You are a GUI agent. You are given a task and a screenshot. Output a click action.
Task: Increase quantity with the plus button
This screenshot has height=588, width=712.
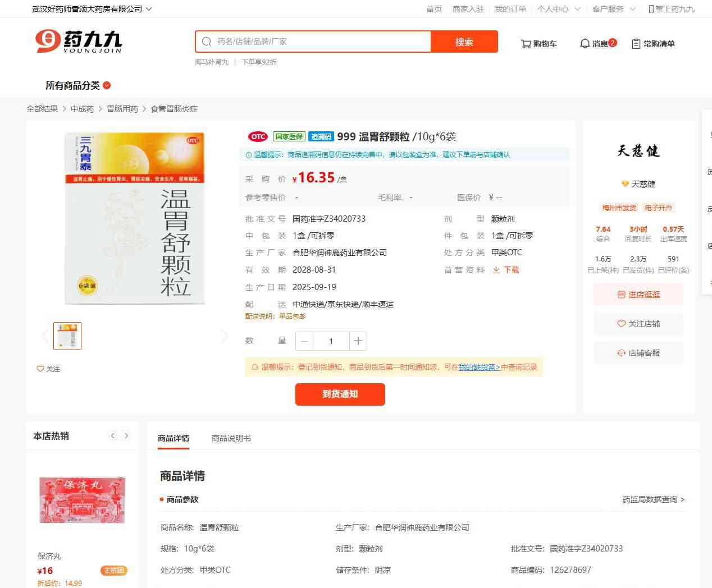(x=358, y=341)
